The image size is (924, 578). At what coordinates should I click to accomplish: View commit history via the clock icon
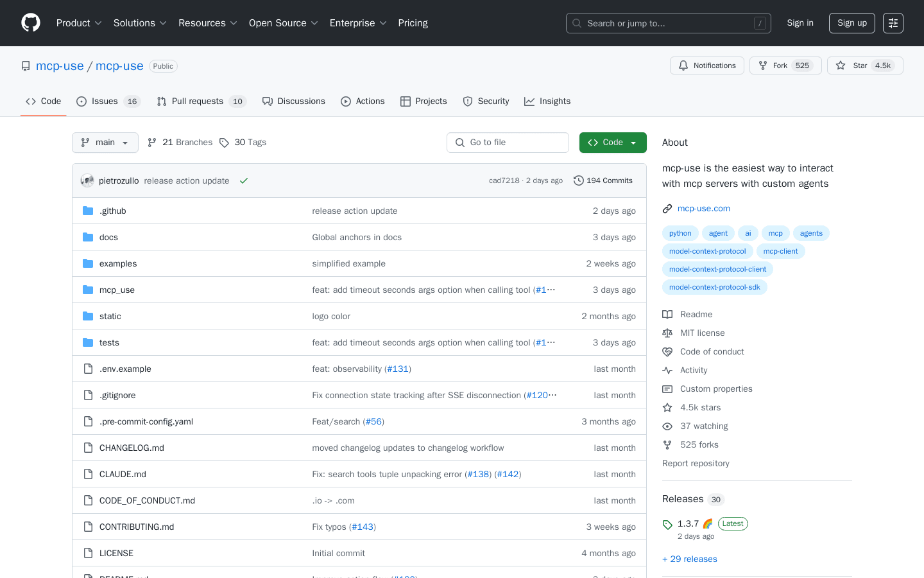pos(579,180)
